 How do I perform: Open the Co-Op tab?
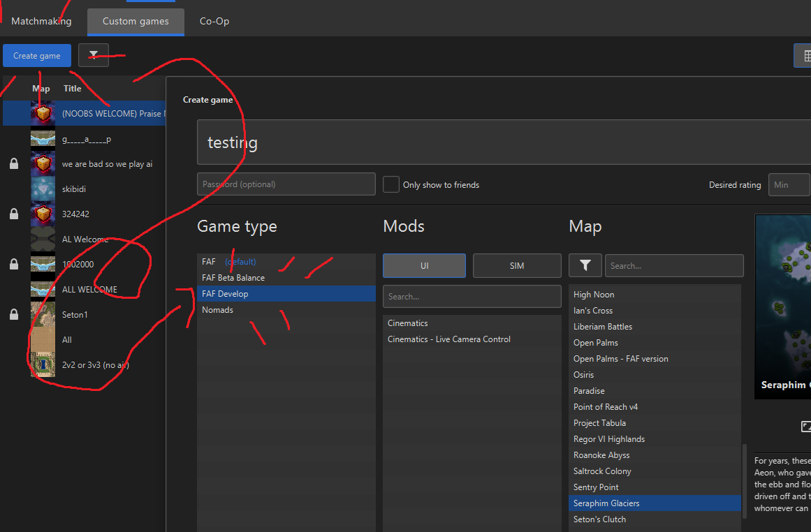[214, 21]
